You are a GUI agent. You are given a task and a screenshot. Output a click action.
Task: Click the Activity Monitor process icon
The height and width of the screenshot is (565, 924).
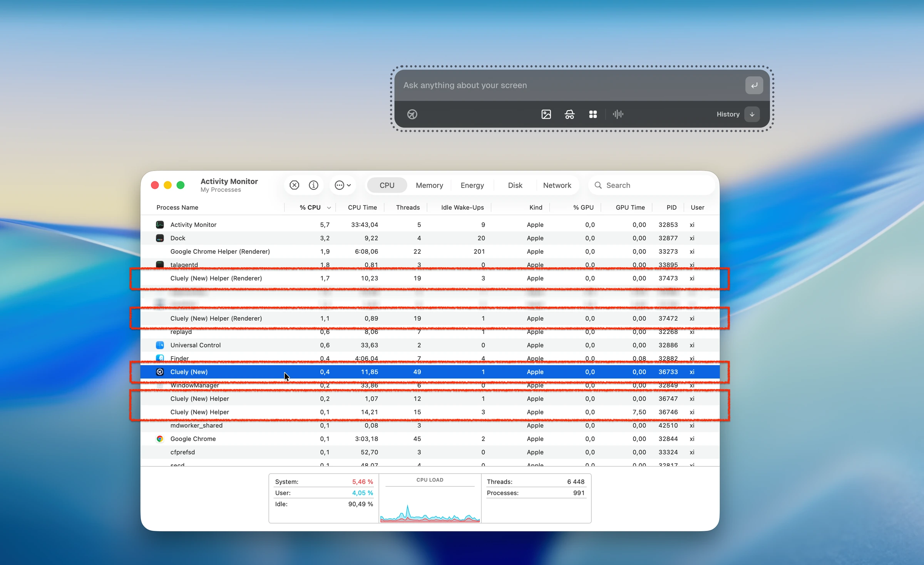[160, 225]
